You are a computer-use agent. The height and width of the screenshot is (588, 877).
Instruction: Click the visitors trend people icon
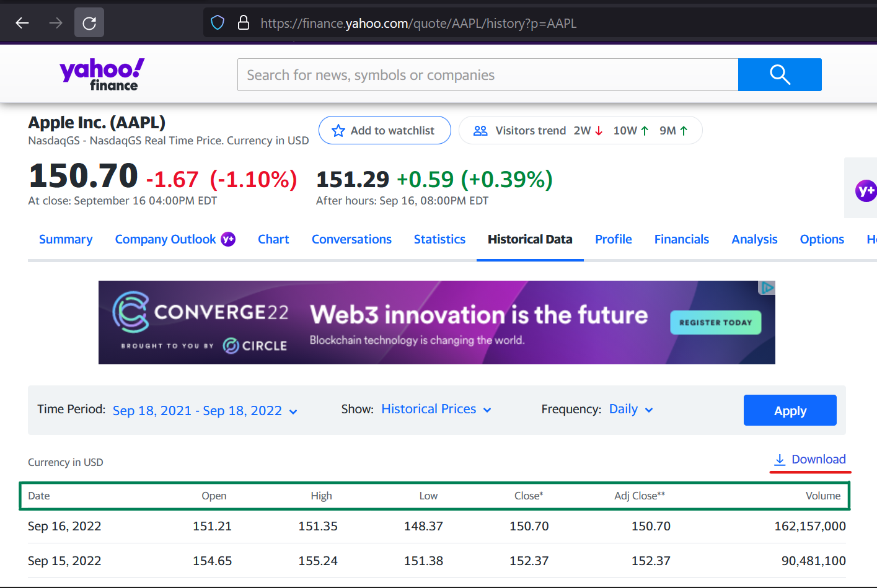pos(480,131)
